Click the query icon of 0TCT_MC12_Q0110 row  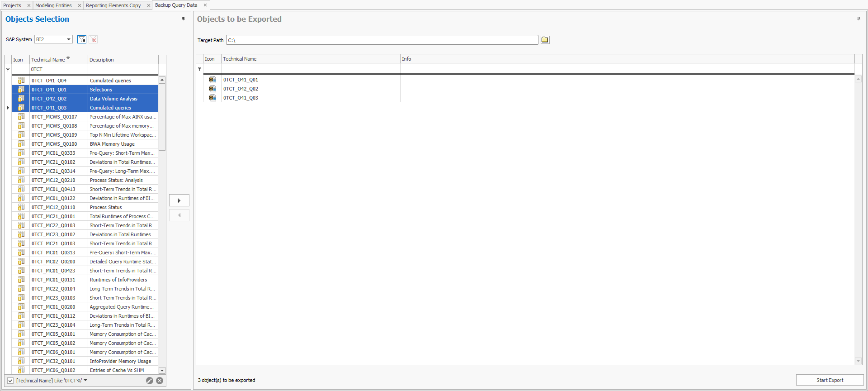pos(21,207)
